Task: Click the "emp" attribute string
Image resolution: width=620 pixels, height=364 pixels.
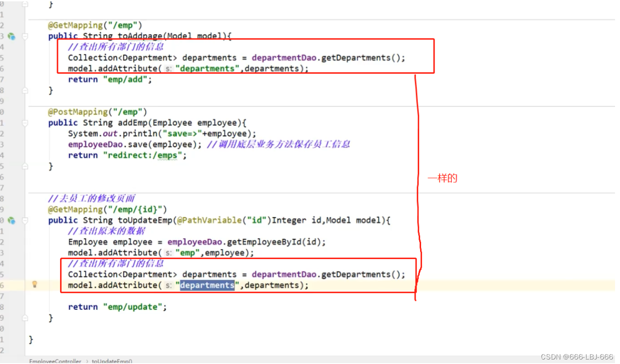Action: point(188,253)
